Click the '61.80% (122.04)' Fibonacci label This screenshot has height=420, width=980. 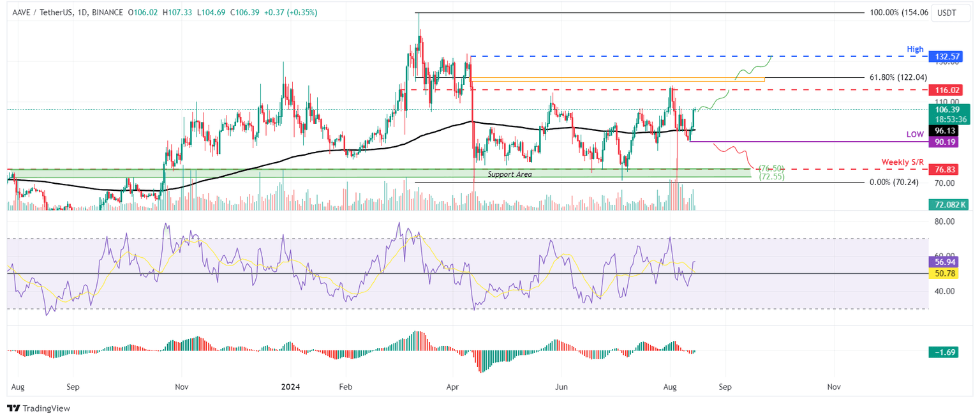[899, 77]
